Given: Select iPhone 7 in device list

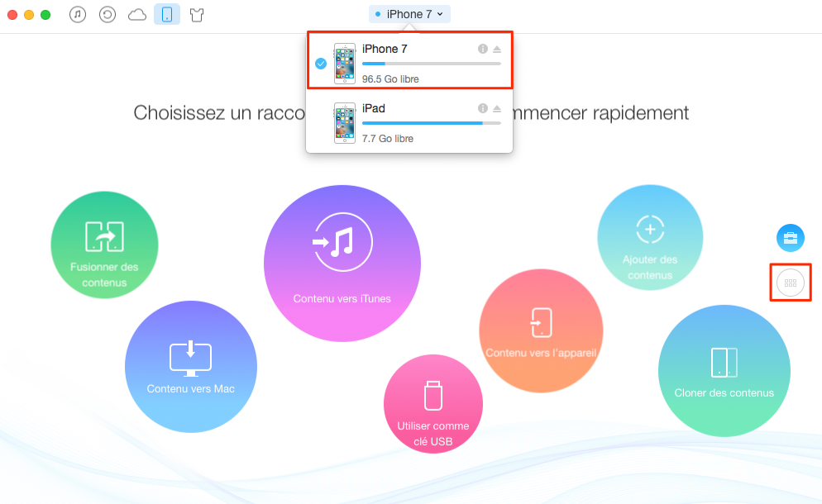Looking at the screenshot, I should 409,59.
